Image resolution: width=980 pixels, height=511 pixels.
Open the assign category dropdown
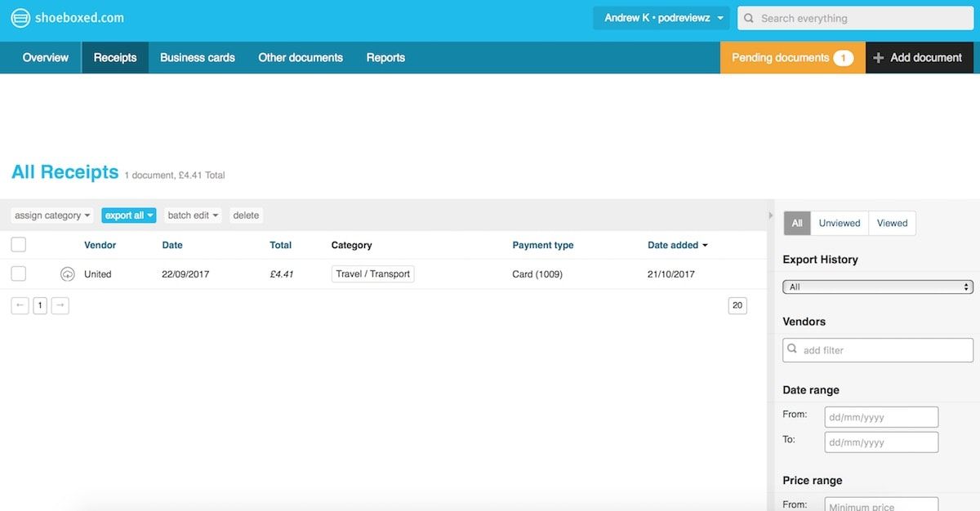[x=52, y=216]
